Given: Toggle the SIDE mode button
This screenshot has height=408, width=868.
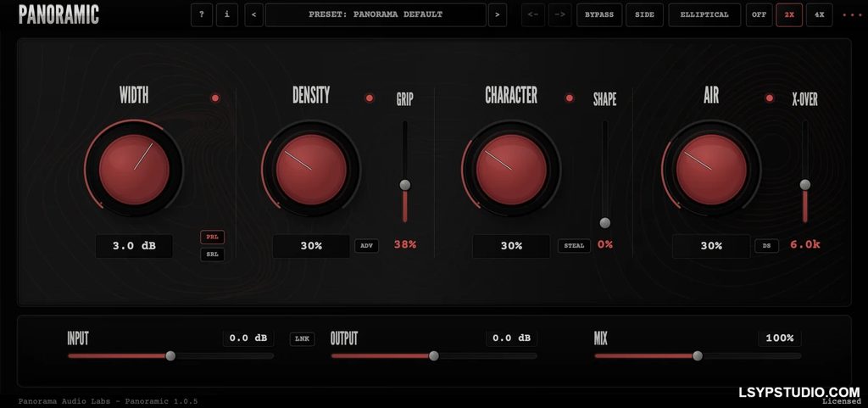Looking at the screenshot, I should click(x=644, y=15).
